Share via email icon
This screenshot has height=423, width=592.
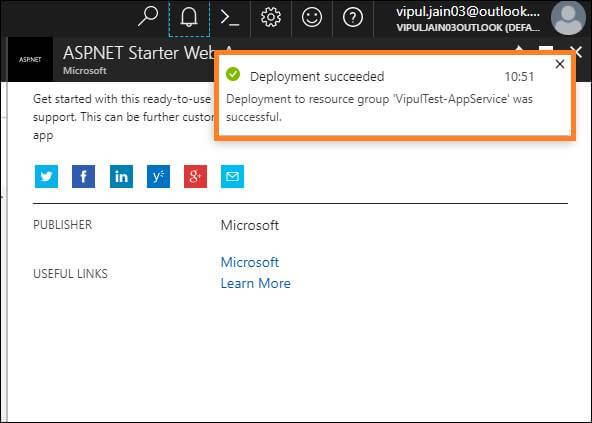point(232,176)
